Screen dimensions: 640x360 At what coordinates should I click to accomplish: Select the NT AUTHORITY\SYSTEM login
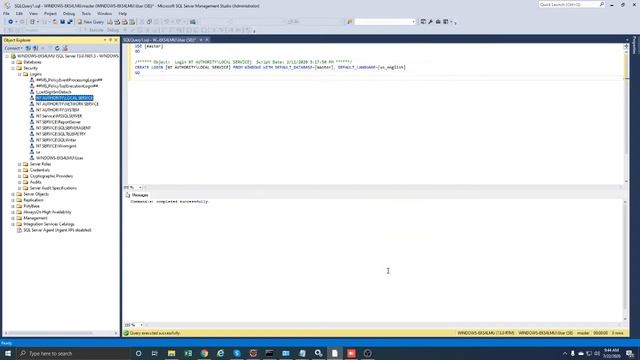[x=58, y=110]
